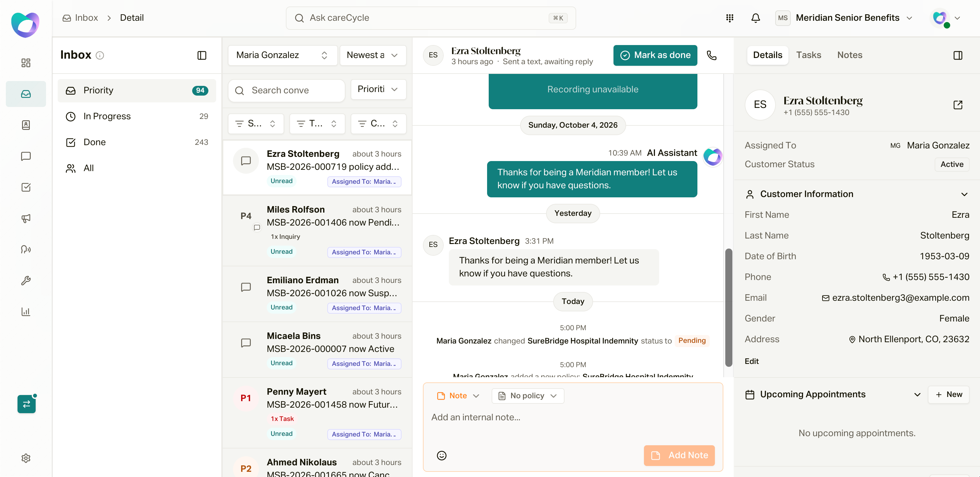Click the email icon beside ezra.stoltenberg3@example.com

point(825,298)
